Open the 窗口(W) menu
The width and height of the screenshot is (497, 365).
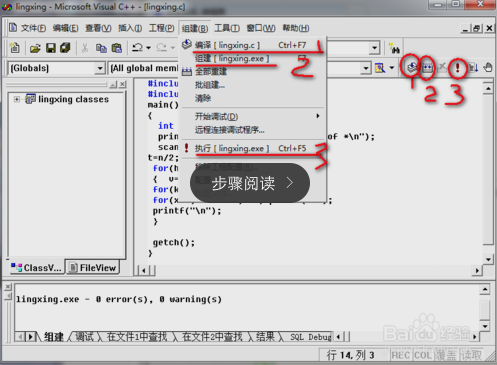pyautogui.click(x=261, y=28)
